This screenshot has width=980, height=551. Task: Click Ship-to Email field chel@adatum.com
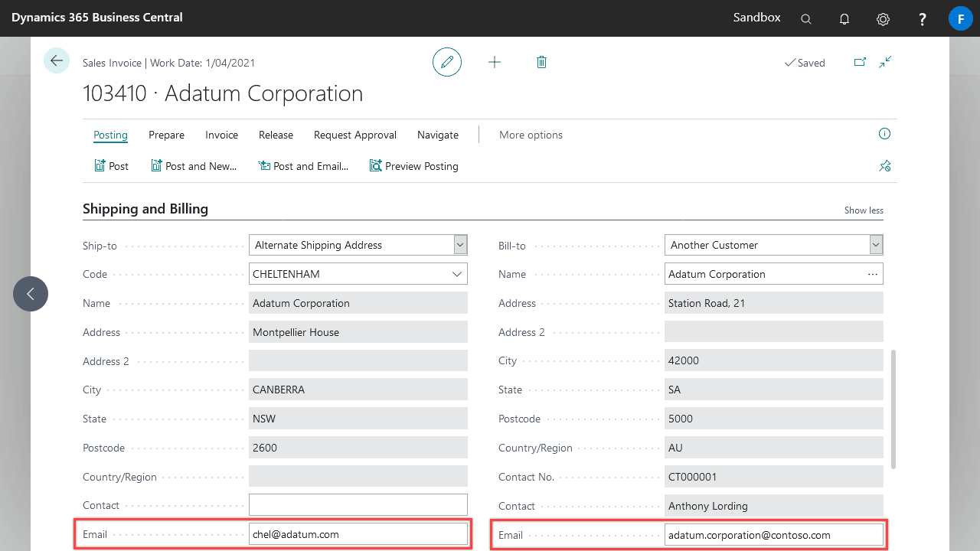(x=358, y=534)
